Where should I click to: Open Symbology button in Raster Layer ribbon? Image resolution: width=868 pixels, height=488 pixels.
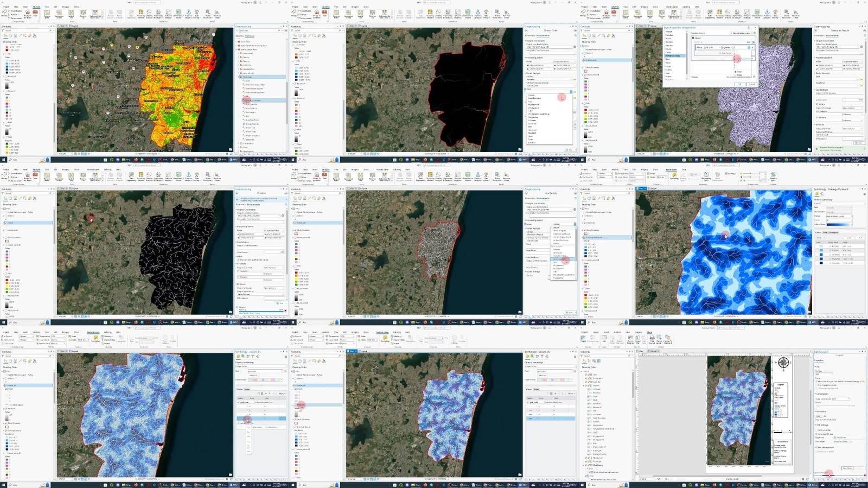(674, 176)
